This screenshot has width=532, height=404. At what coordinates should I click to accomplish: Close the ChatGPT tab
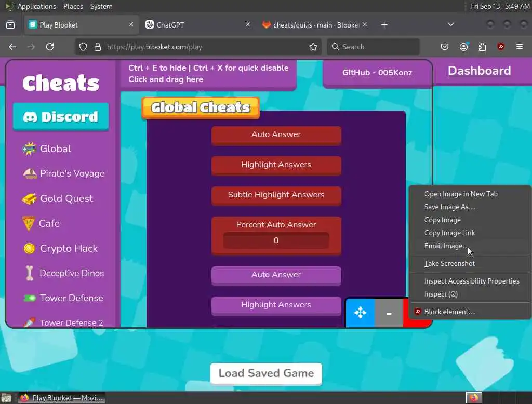(x=248, y=25)
